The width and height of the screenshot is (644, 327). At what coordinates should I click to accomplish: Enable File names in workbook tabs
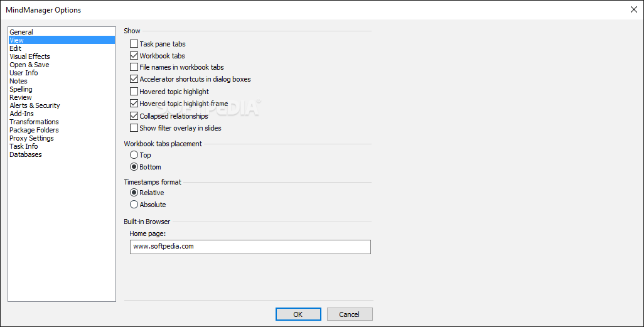coord(134,67)
